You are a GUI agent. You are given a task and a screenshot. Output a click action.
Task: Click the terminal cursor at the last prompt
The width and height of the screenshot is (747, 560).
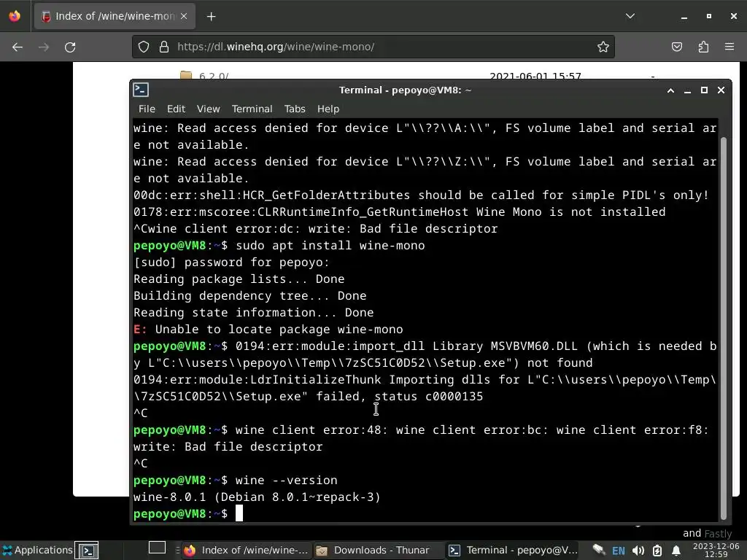239,513
